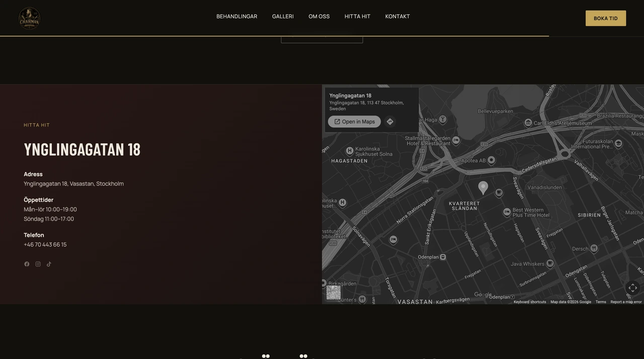Go to BEHANDLINGAR in navigation
The width and height of the screenshot is (644, 359).
[237, 17]
